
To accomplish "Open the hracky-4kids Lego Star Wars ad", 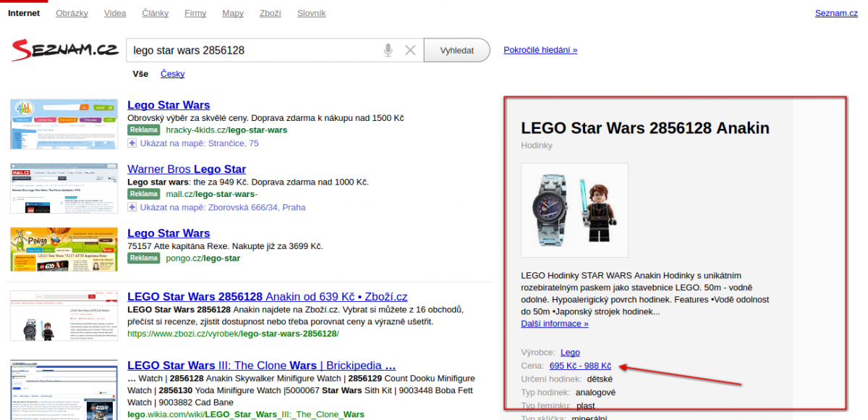I will point(169,105).
